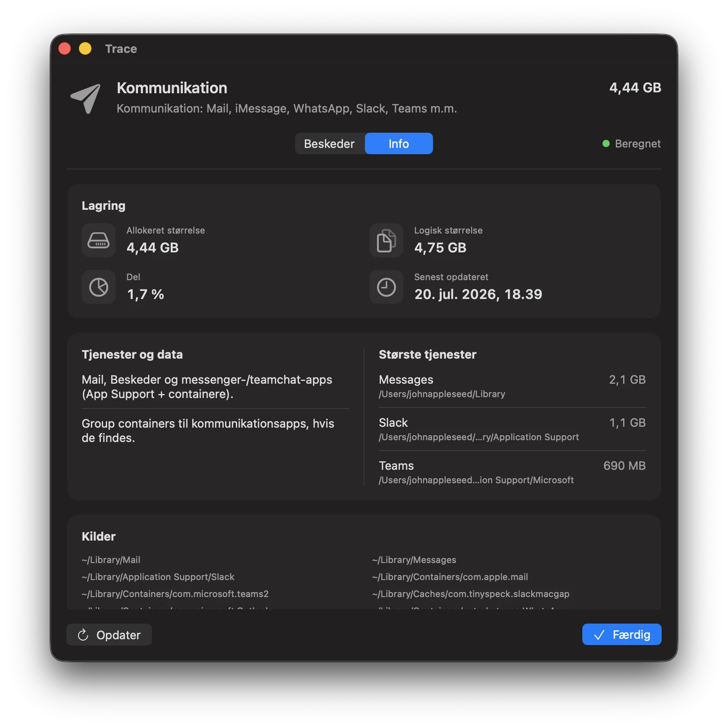This screenshot has width=728, height=728.
Task: Click the pie chart icon beside Del
Action: point(99,287)
